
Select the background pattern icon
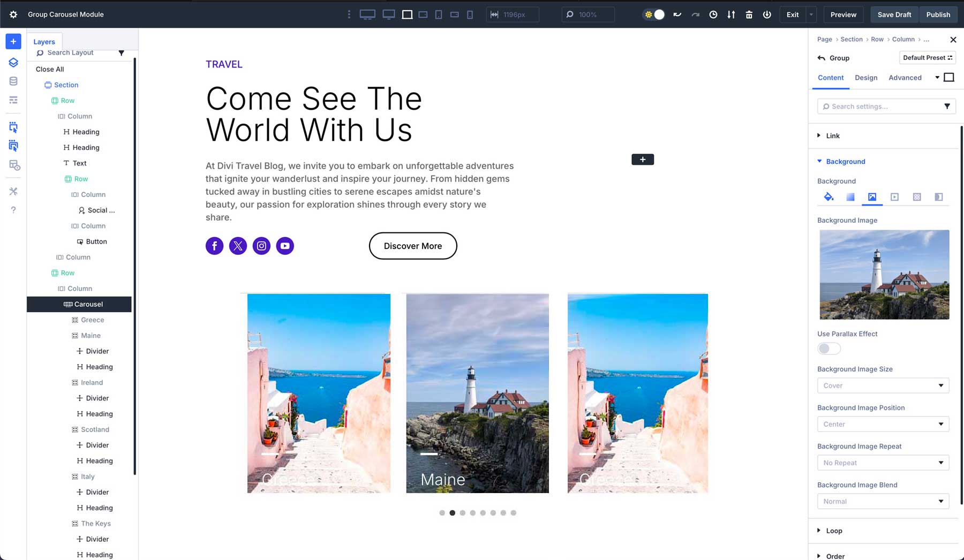[x=916, y=197]
